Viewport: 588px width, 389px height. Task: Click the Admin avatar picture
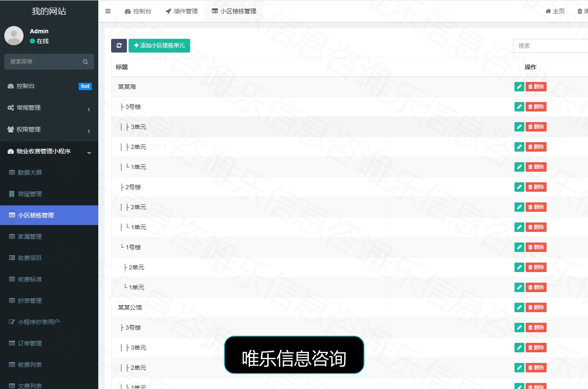[x=14, y=36]
